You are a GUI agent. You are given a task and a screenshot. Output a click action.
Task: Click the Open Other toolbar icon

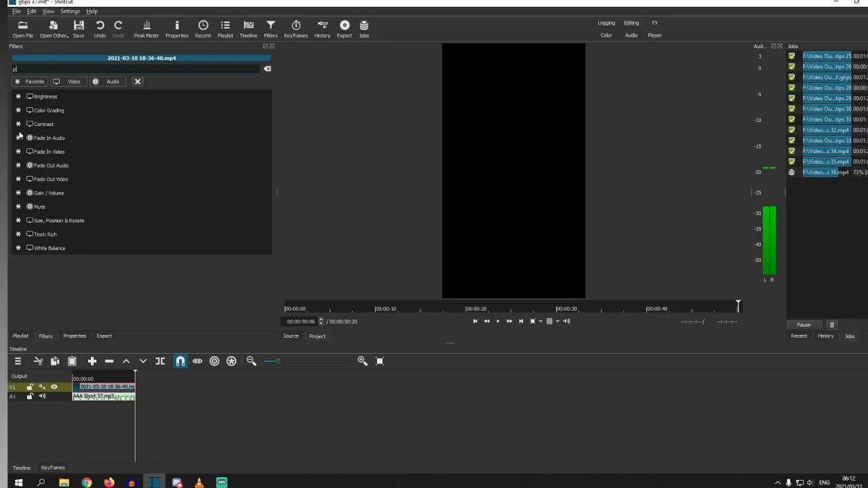tap(54, 28)
